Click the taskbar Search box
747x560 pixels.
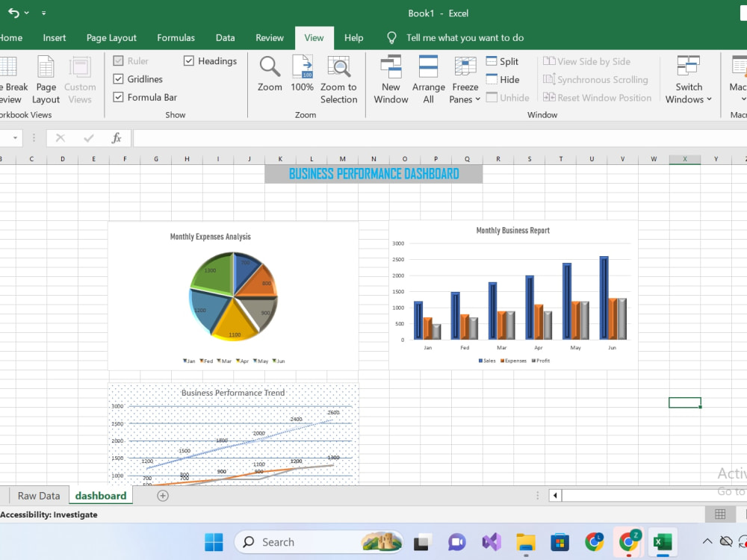(x=318, y=542)
